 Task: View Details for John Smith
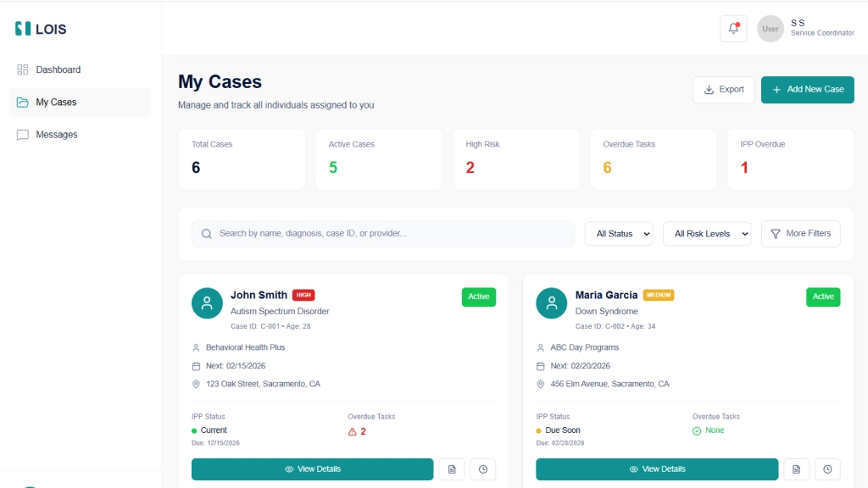tap(312, 469)
